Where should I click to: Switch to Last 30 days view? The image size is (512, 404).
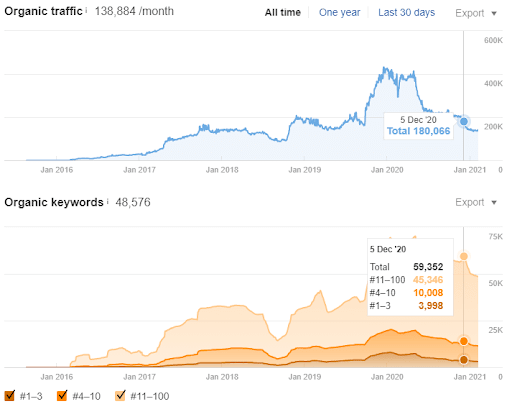point(406,13)
